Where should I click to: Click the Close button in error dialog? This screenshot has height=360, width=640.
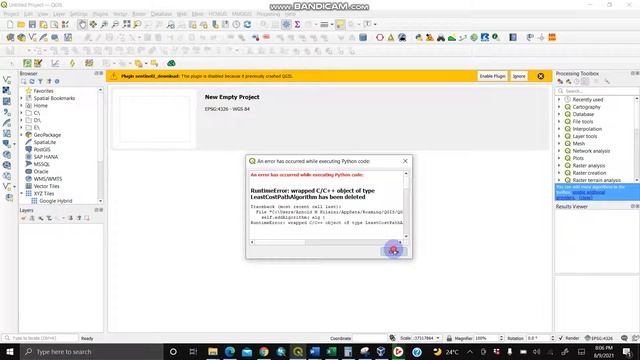[393, 251]
